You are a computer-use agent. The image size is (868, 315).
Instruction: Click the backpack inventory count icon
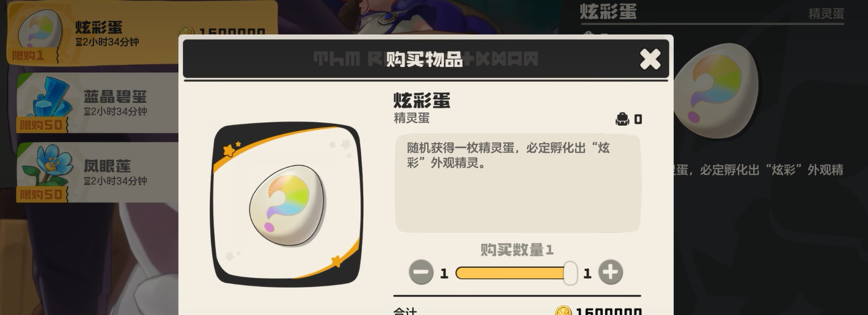622,119
